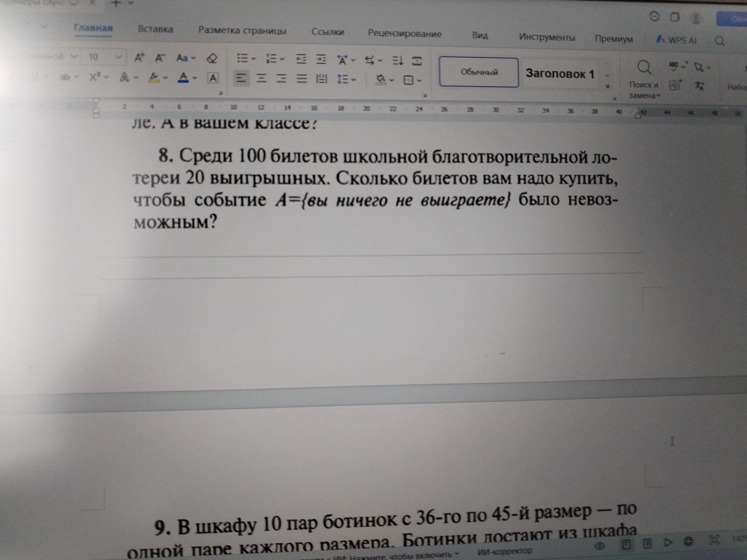
Task: Increase font size with A+ icon
Action: click(139, 58)
